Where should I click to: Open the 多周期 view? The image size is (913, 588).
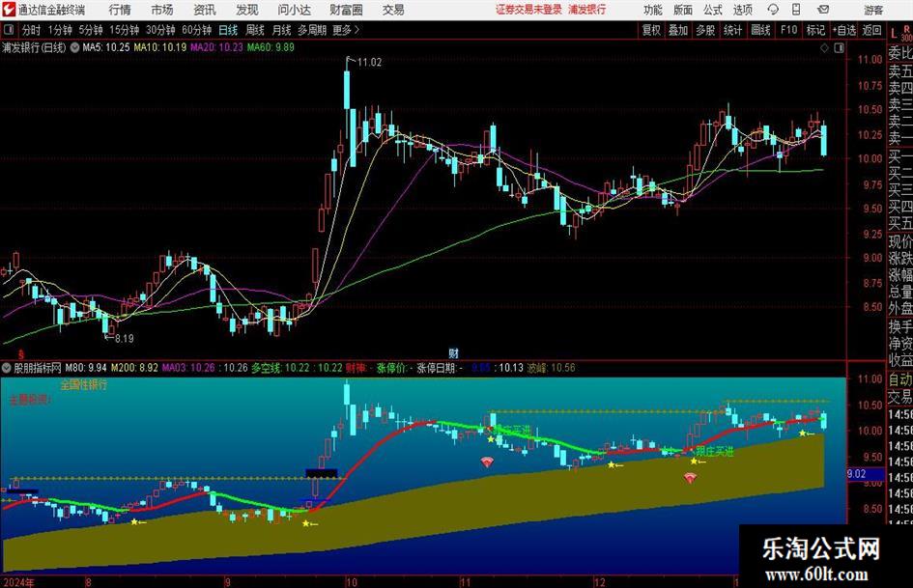tap(312, 30)
